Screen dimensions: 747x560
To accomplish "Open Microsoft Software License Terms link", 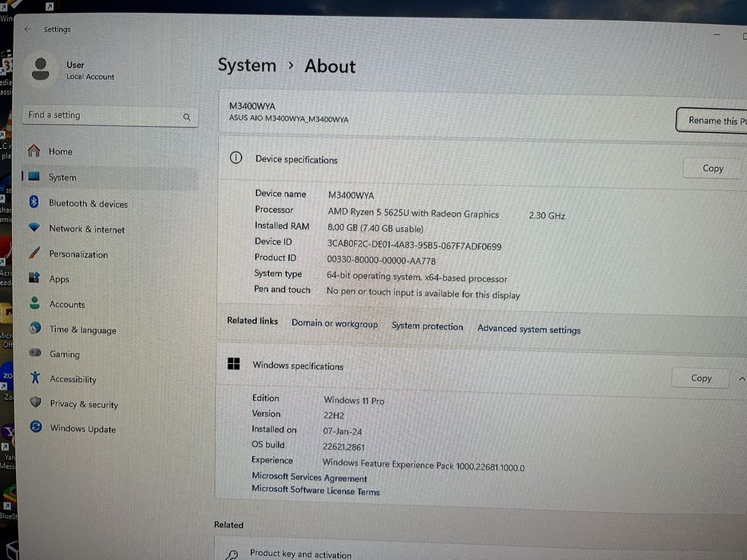I will point(315,490).
